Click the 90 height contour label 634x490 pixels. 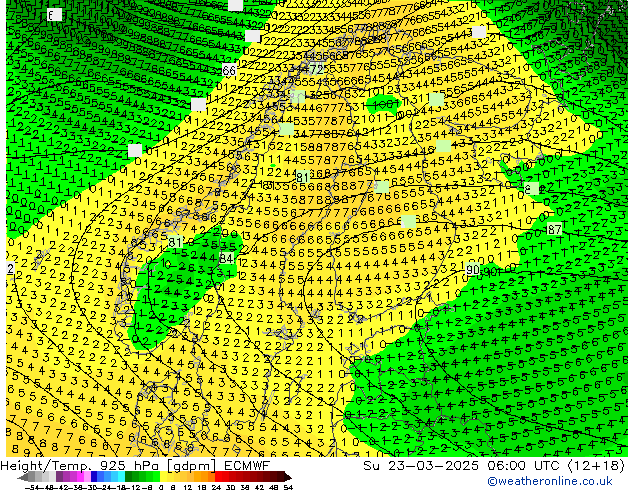(x=472, y=269)
